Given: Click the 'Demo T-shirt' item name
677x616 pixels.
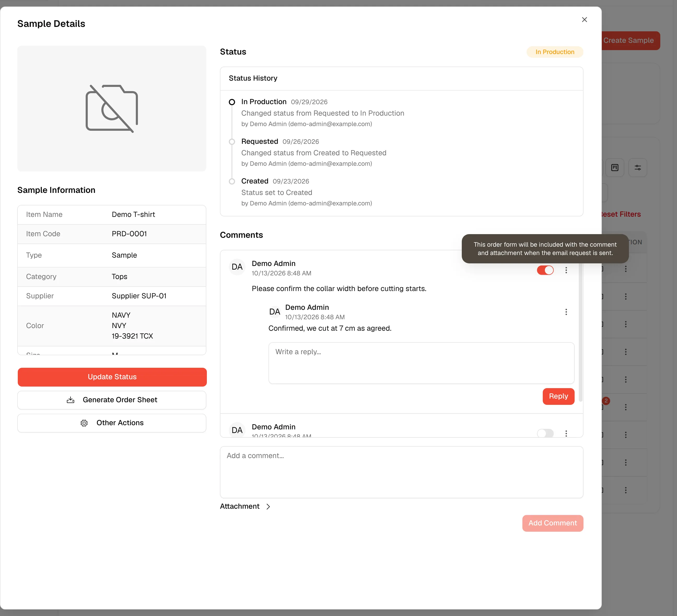Looking at the screenshot, I should pyautogui.click(x=133, y=214).
